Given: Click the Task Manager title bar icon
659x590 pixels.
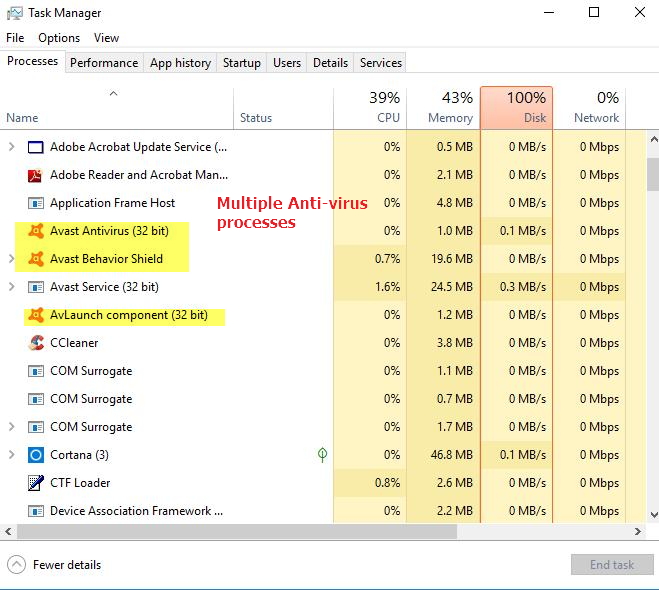Looking at the screenshot, I should click(14, 13).
